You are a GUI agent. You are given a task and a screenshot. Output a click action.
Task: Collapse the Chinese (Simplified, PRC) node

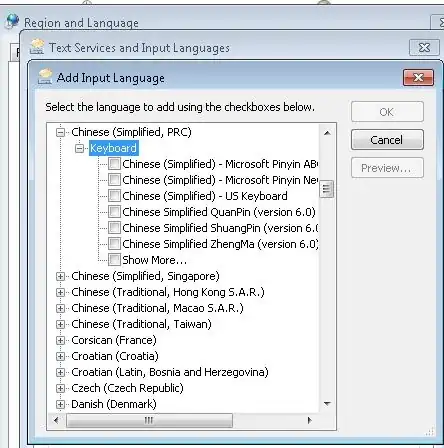pyautogui.click(x=60, y=132)
